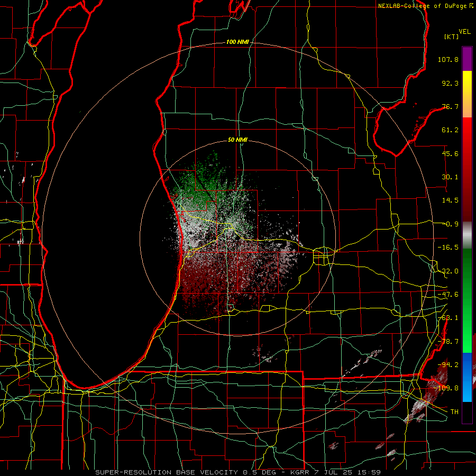Select the 14.5 velocity scale value

click(450, 200)
